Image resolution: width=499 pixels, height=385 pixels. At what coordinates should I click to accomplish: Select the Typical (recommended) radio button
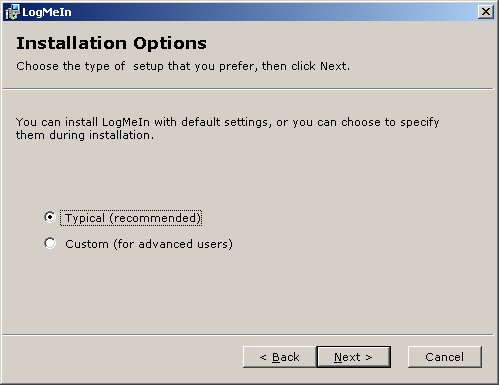pyautogui.click(x=50, y=217)
